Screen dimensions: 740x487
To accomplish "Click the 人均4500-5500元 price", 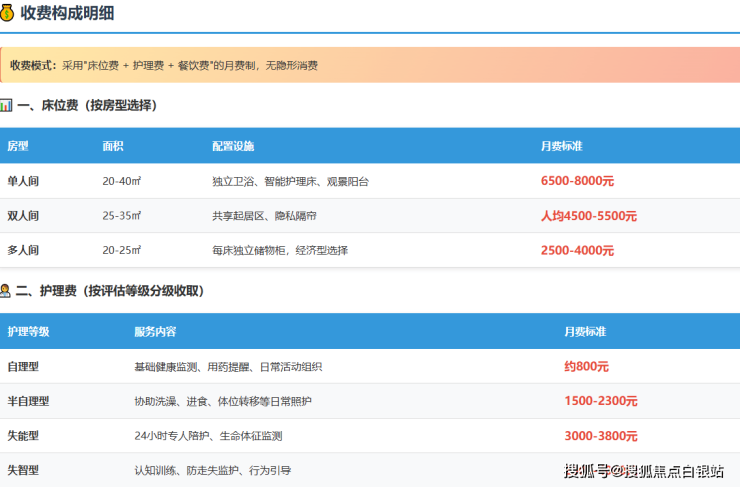I will (588, 215).
